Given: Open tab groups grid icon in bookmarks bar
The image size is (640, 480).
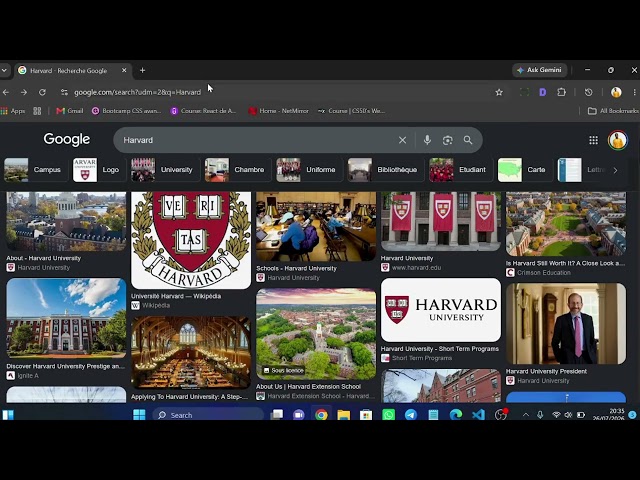Looking at the screenshot, I should pos(37,111).
